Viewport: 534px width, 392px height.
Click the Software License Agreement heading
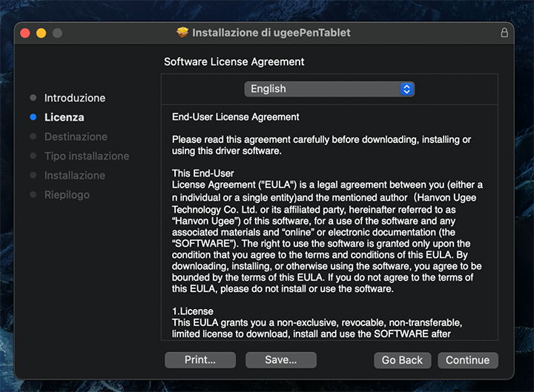click(x=234, y=62)
